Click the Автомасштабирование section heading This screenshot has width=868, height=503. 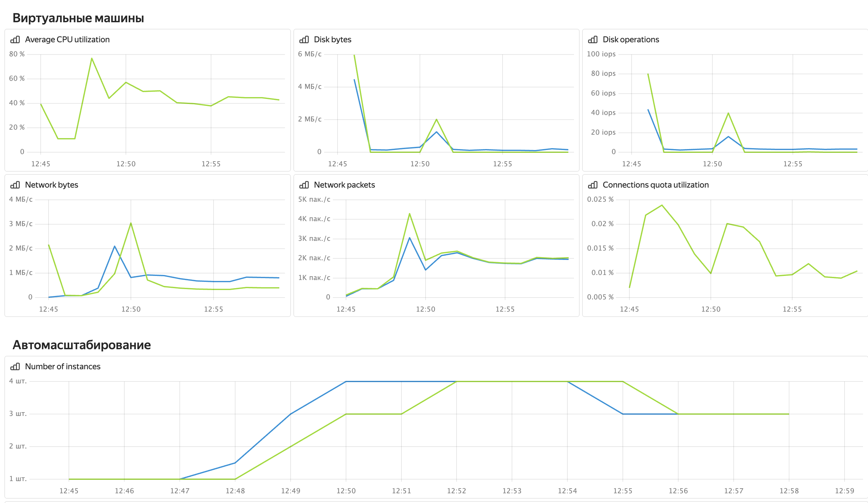click(x=82, y=345)
